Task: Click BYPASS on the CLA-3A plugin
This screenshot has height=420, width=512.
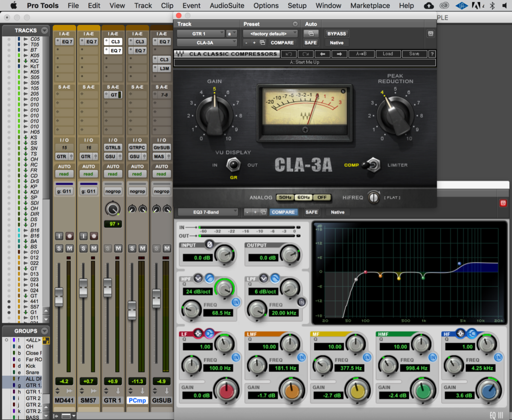Action: [x=337, y=34]
